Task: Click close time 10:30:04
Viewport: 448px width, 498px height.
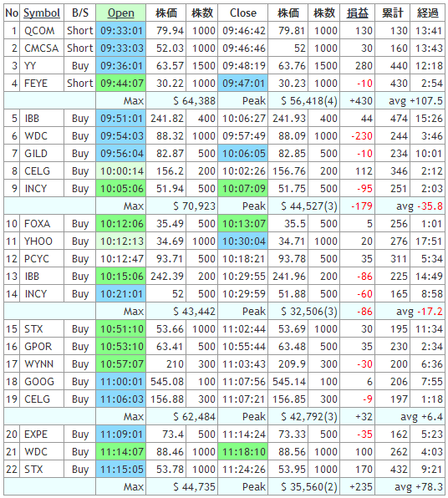Action: [x=242, y=241]
